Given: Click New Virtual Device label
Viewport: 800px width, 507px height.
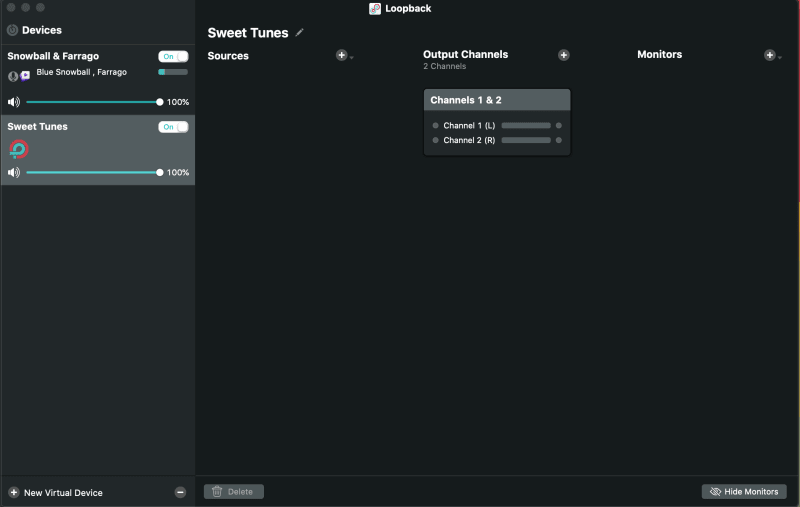Looking at the screenshot, I should (x=63, y=493).
